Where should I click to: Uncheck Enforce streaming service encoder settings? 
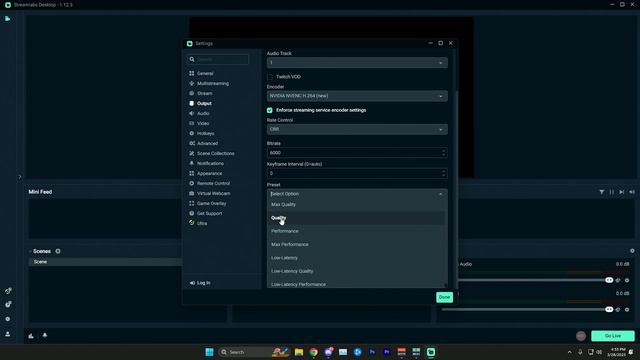270,110
